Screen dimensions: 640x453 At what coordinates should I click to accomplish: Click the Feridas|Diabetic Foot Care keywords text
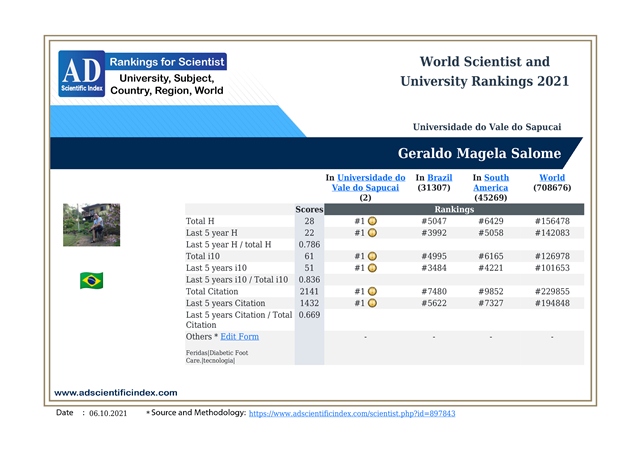tap(217, 356)
